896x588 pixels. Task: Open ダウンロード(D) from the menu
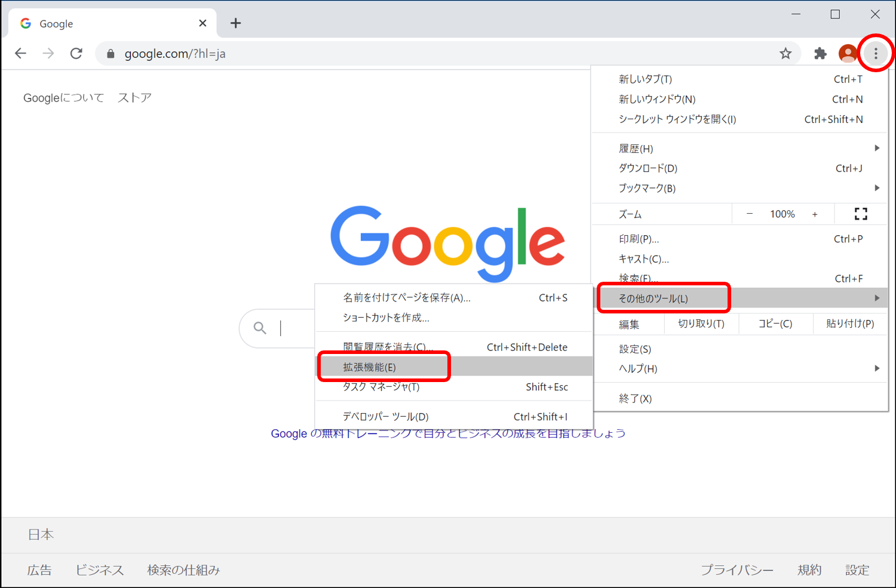[741, 168]
